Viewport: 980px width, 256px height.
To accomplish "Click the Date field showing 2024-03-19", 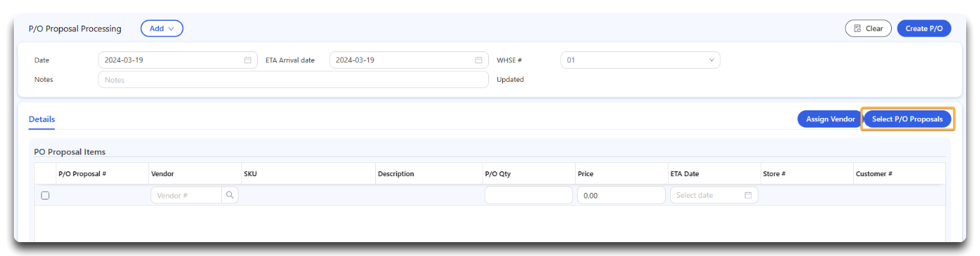I will pyautogui.click(x=178, y=60).
